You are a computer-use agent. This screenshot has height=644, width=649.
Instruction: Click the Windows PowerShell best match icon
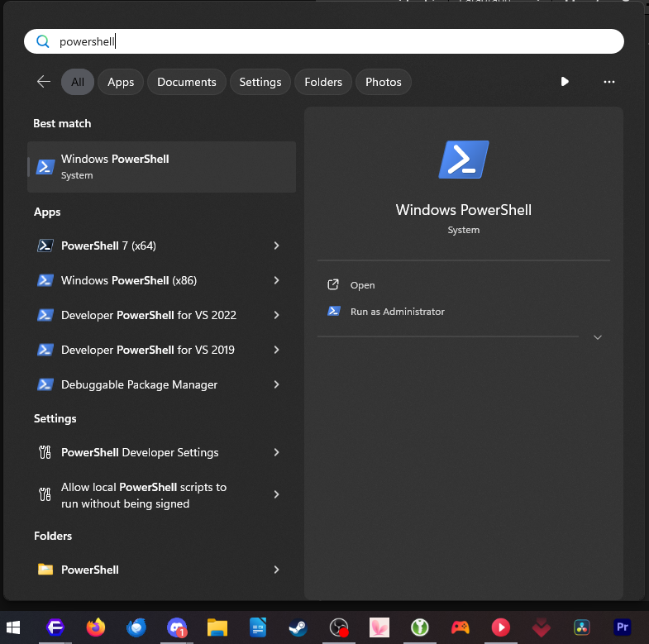tap(45, 167)
